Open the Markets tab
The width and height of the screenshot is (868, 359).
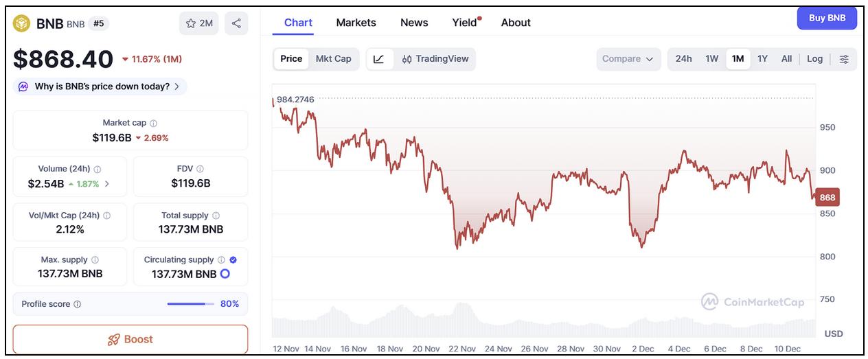tap(356, 23)
